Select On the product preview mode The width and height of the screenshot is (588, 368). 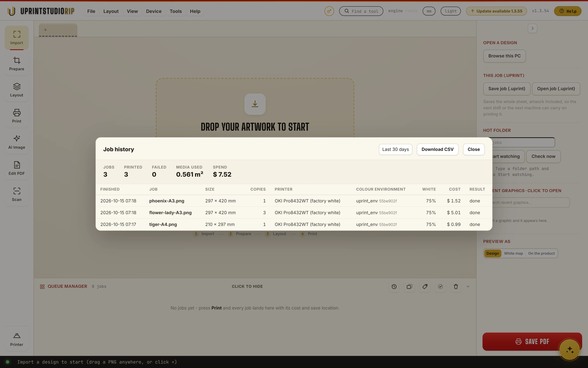tap(541, 253)
